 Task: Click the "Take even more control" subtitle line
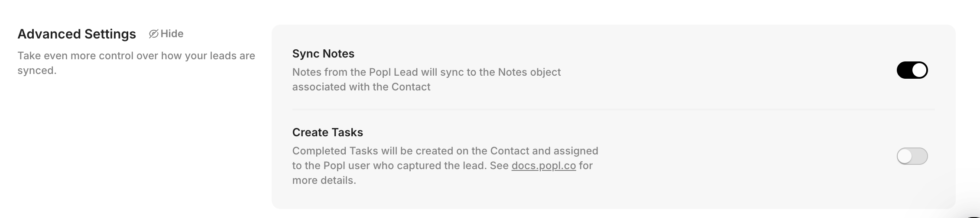136,56
